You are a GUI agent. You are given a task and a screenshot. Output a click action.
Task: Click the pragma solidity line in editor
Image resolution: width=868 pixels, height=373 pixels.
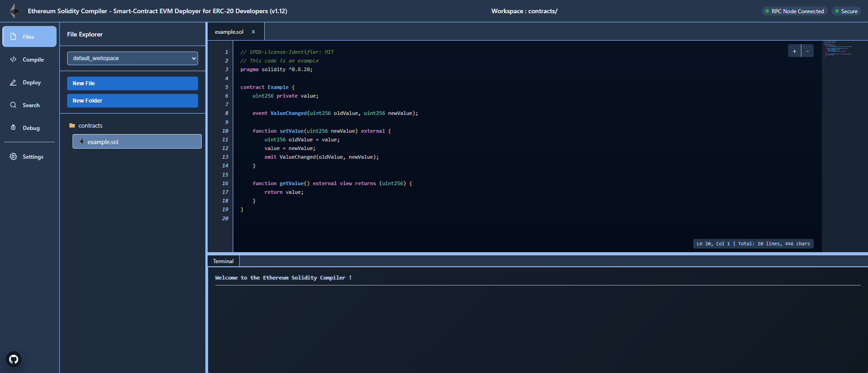(277, 69)
